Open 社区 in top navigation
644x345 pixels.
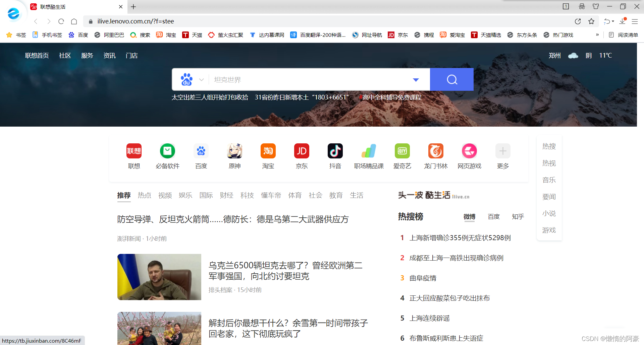point(65,56)
